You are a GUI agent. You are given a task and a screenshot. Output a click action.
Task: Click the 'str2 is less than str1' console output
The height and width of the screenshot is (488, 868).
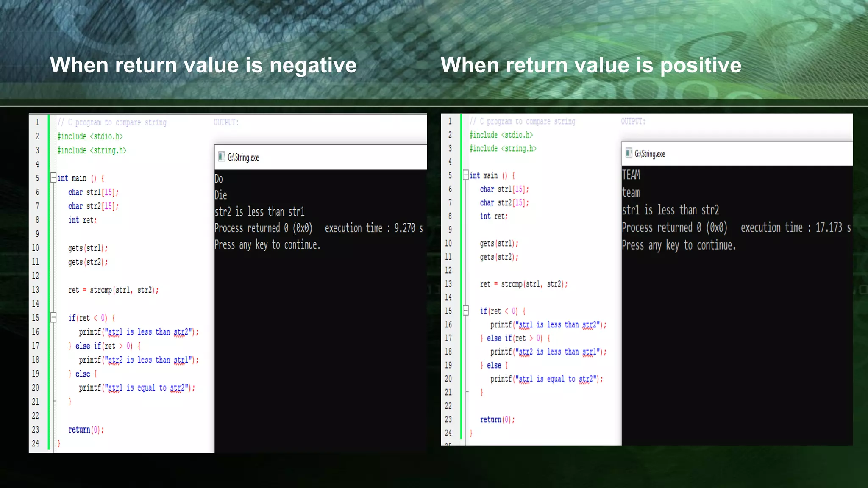click(259, 211)
